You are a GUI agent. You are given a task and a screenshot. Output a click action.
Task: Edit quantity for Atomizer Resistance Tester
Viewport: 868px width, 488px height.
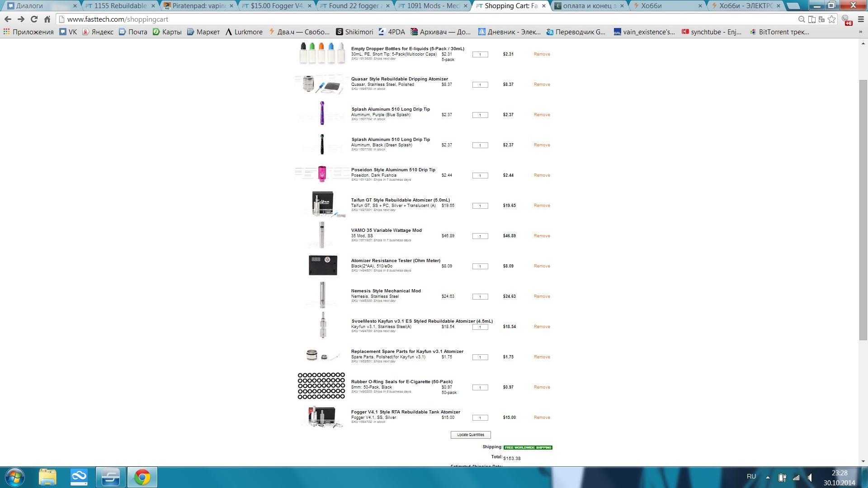(480, 267)
